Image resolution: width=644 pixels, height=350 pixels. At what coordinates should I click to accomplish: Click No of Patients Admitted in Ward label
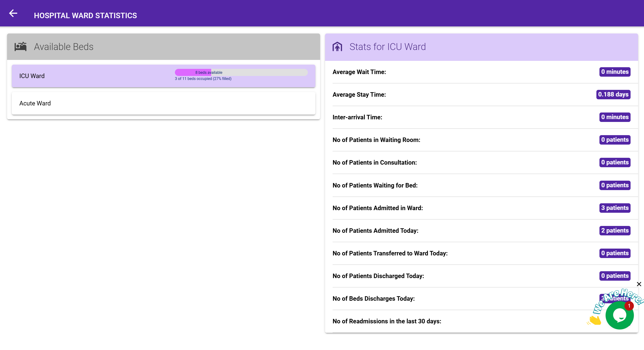pyautogui.click(x=377, y=208)
